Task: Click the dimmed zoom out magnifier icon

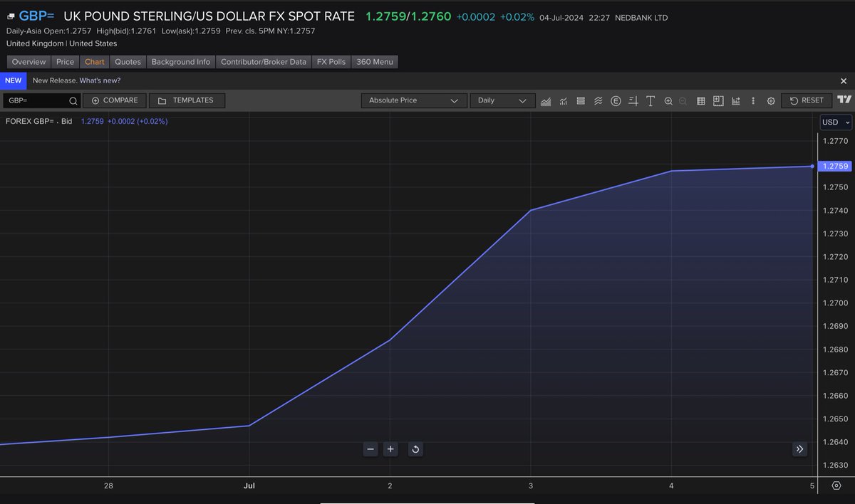Action: pos(683,101)
